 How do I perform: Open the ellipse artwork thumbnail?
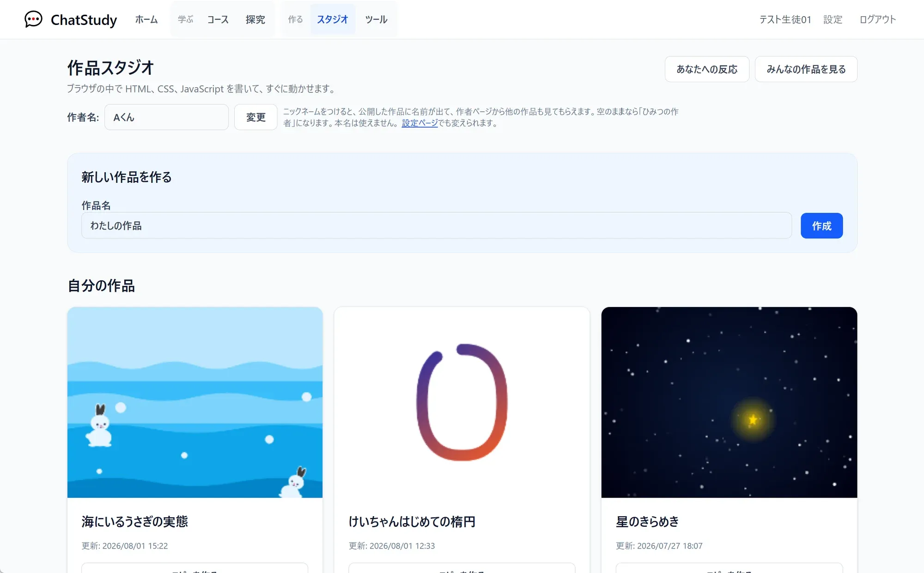(462, 402)
